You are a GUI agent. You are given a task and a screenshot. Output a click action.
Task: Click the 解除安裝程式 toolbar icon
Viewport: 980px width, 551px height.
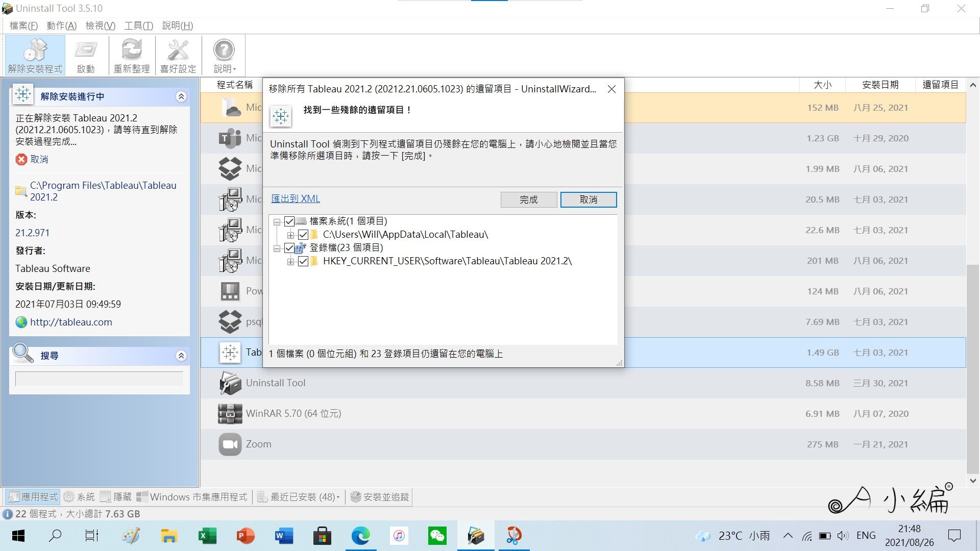(x=35, y=56)
